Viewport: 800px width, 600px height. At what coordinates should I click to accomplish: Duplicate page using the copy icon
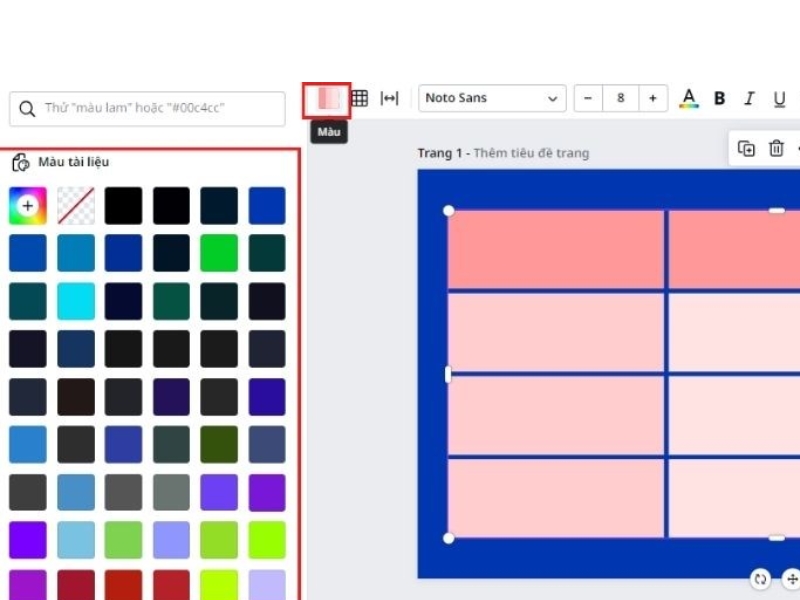(x=746, y=148)
